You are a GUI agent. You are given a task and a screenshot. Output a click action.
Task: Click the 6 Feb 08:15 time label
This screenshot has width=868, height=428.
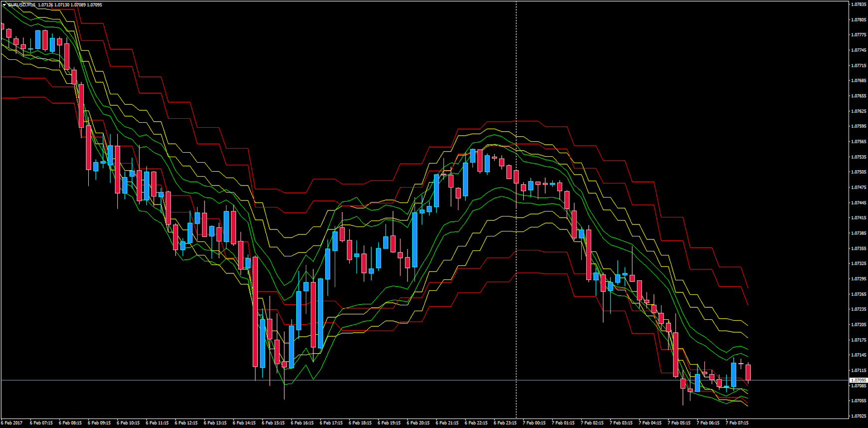[70, 423]
